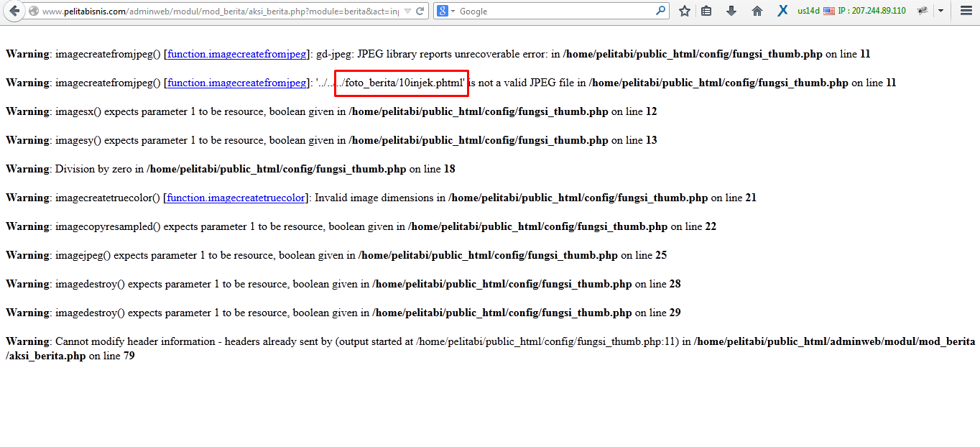This screenshot has width=980, height=447.
Task: Click the 'Division by zero' warning text
Action: (93, 169)
